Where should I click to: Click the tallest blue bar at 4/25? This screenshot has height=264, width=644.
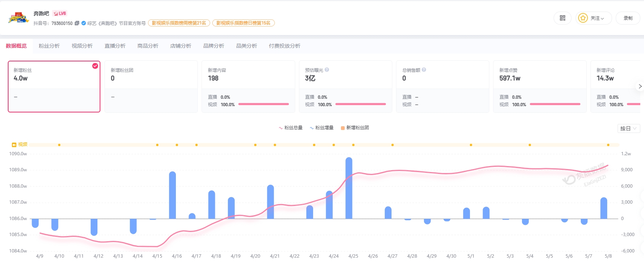pyautogui.click(x=349, y=188)
